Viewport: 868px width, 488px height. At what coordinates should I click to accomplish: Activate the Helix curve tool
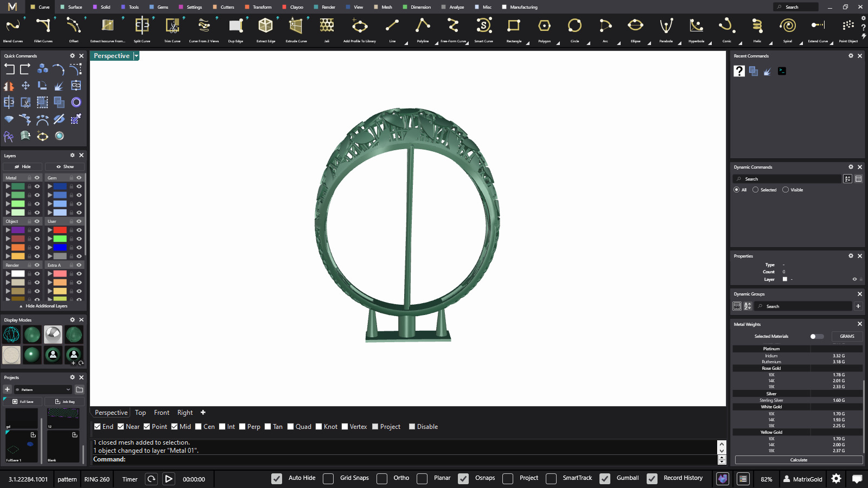pyautogui.click(x=757, y=30)
